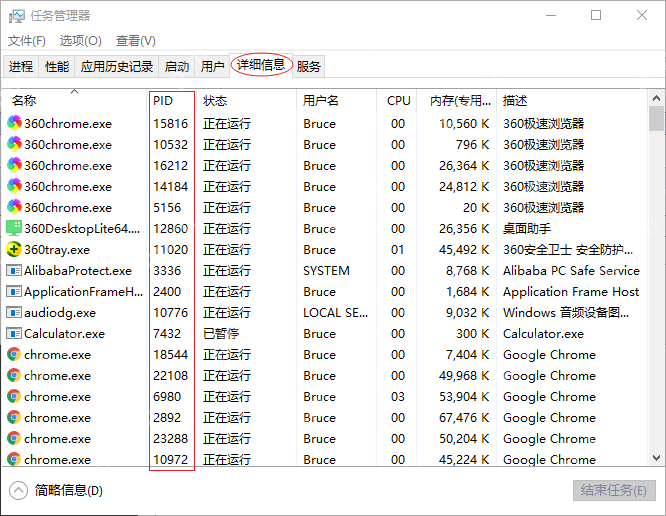Open the 查看(V) menu

tap(136, 41)
